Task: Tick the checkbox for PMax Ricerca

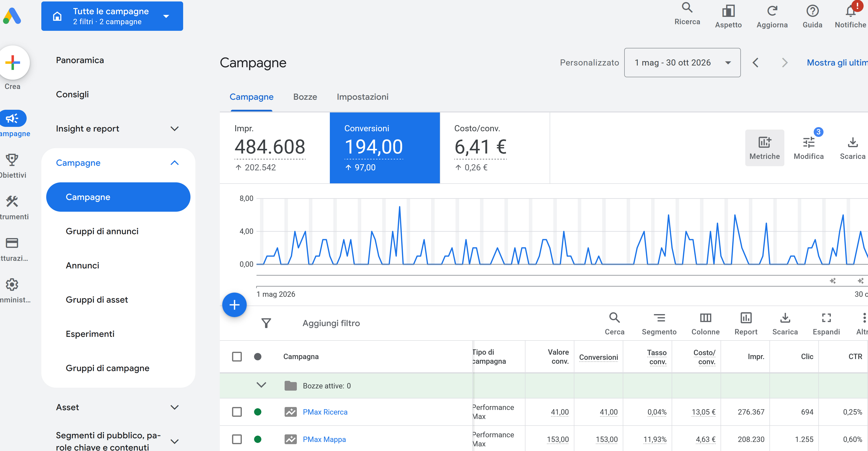Action: [237, 412]
